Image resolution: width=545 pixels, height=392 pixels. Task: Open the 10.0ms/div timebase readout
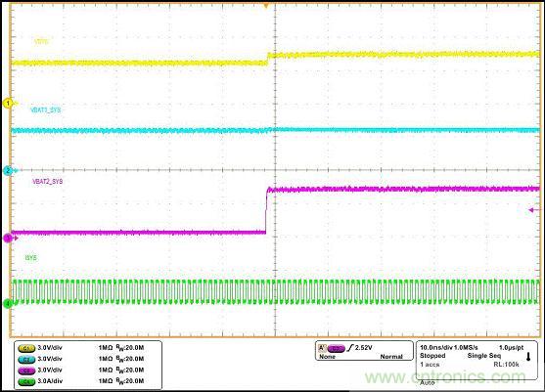[435, 348]
